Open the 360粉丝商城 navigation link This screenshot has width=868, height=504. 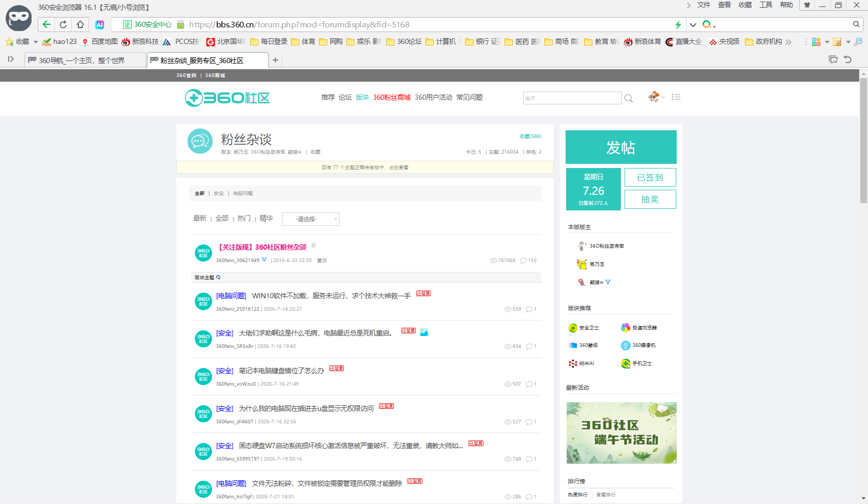pos(392,97)
